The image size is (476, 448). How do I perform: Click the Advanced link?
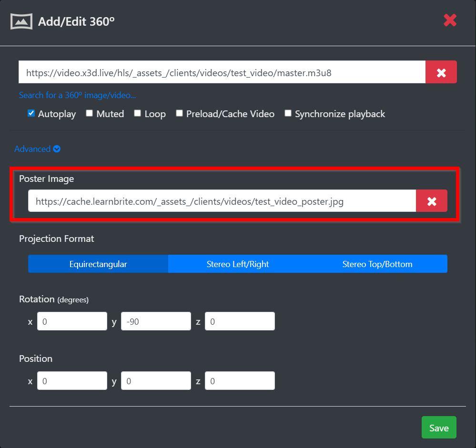(x=32, y=149)
